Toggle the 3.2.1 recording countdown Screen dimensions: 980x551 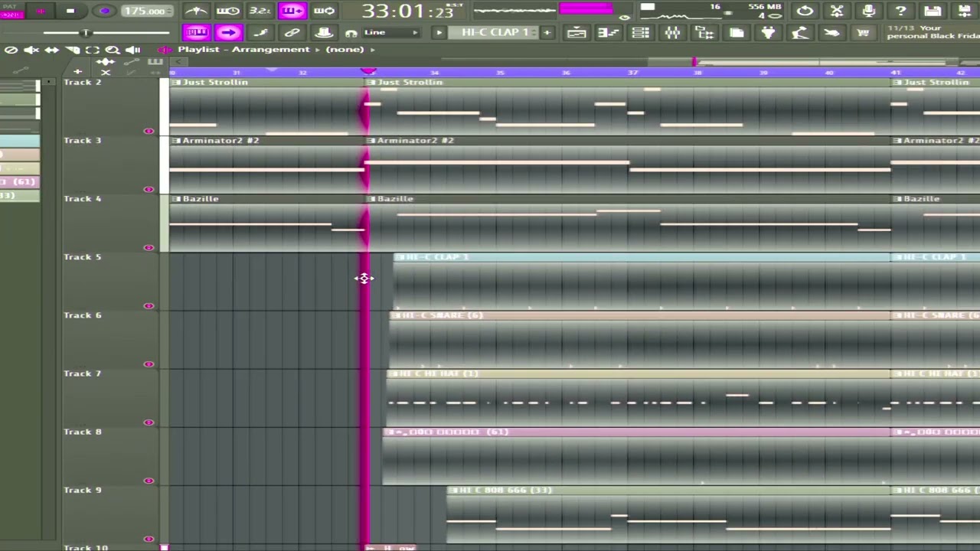tap(260, 11)
